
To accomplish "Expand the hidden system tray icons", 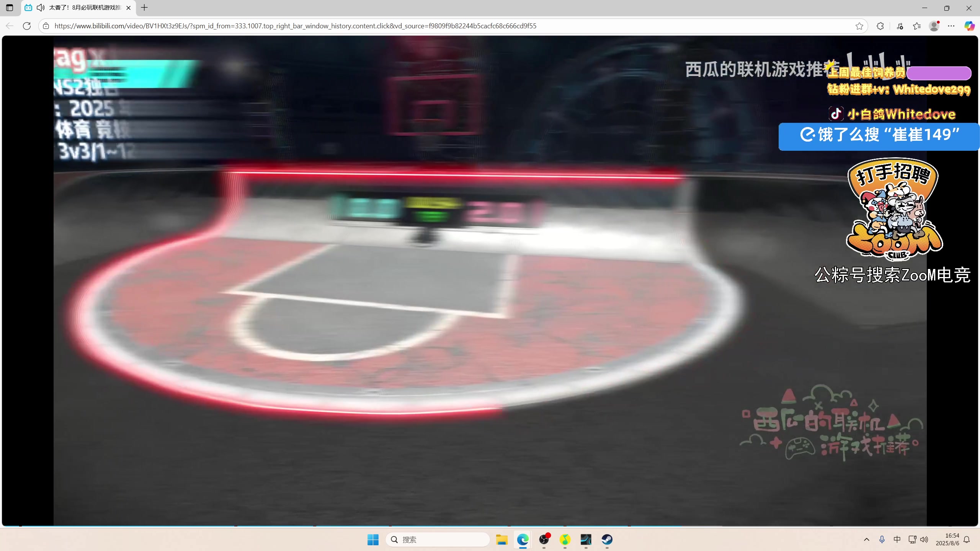I will pos(867,540).
